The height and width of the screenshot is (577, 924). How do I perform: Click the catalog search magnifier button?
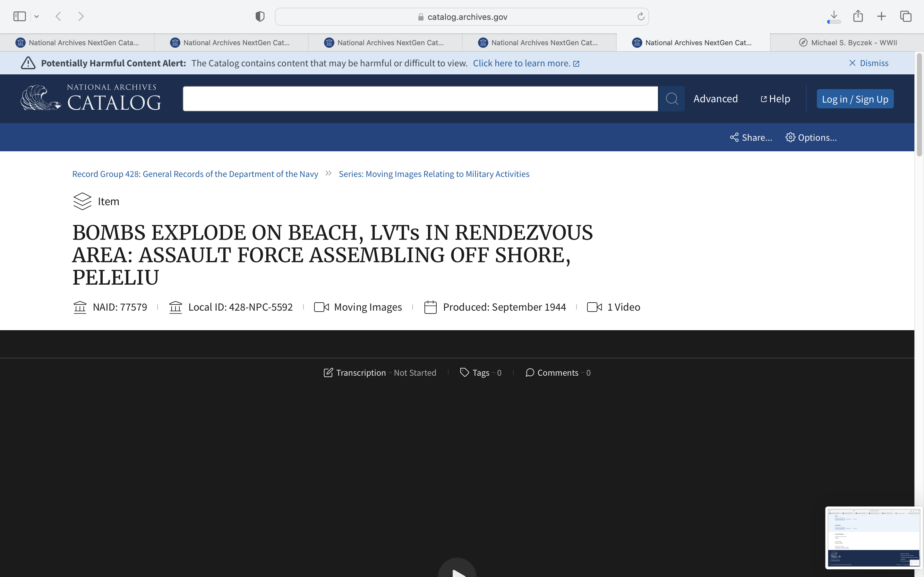coord(672,99)
